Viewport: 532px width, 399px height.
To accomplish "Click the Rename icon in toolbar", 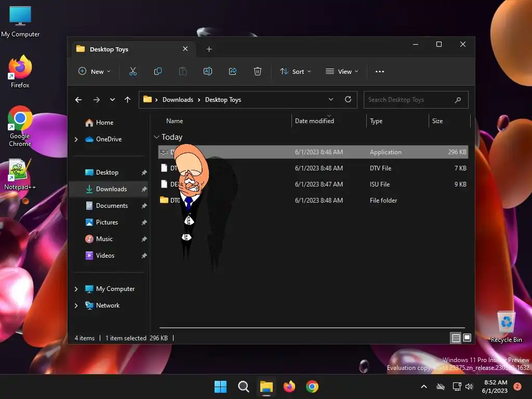I will tap(208, 72).
